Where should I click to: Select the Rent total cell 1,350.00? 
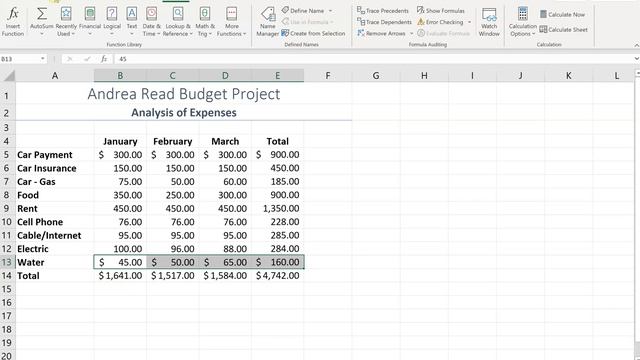[278, 209]
